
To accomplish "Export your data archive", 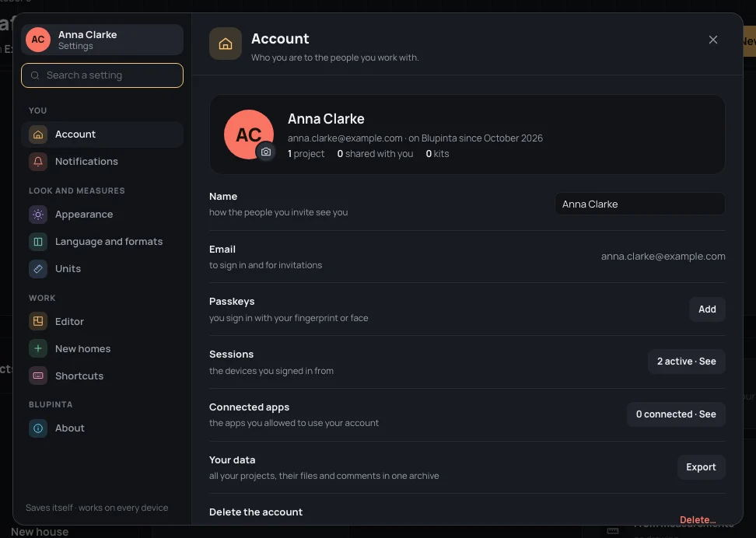I will coord(701,467).
